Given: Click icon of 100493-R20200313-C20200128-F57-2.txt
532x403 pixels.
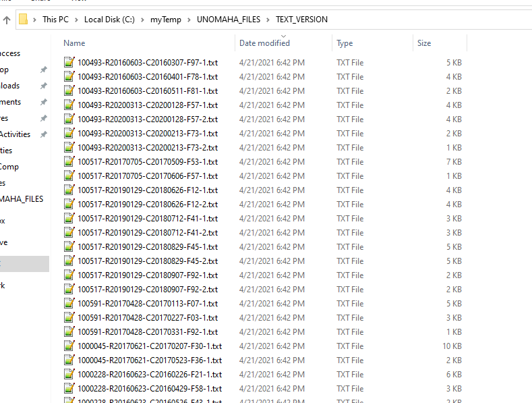Looking at the screenshot, I should tap(69, 119).
